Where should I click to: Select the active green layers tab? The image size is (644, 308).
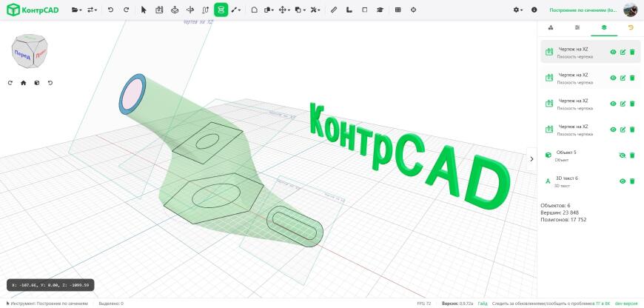(x=604, y=27)
